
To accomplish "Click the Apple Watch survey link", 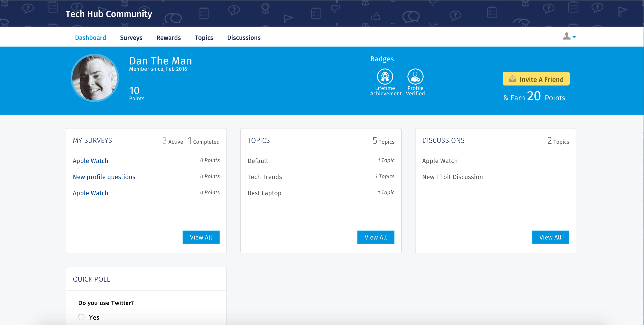I will [x=90, y=160].
